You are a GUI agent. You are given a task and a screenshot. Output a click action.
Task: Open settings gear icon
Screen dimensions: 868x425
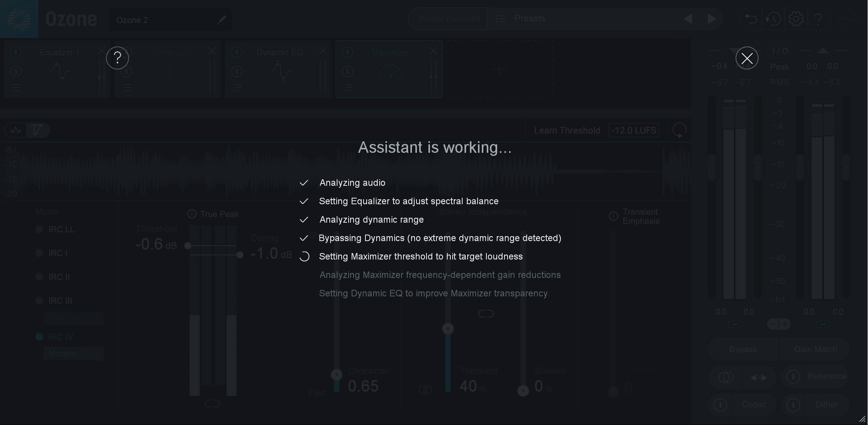pos(796,19)
